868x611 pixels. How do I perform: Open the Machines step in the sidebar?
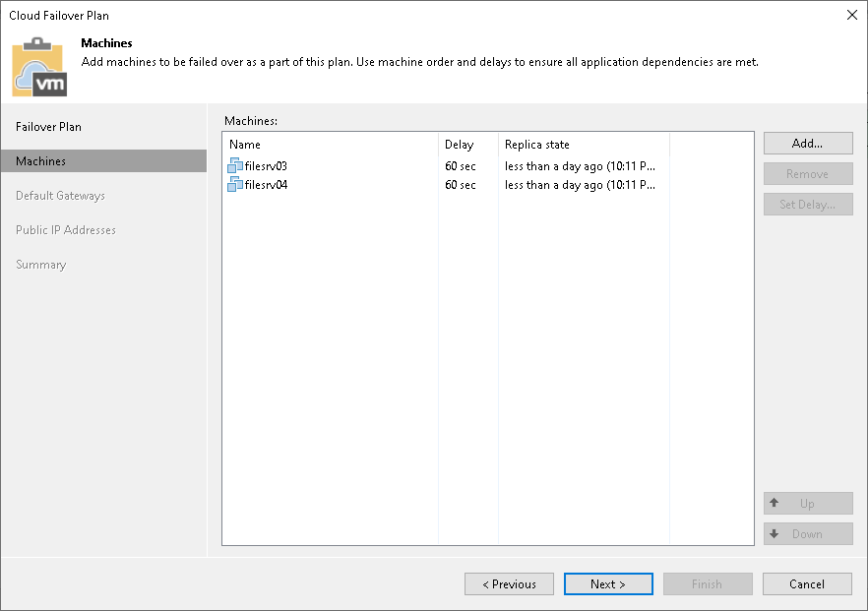tap(44, 160)
